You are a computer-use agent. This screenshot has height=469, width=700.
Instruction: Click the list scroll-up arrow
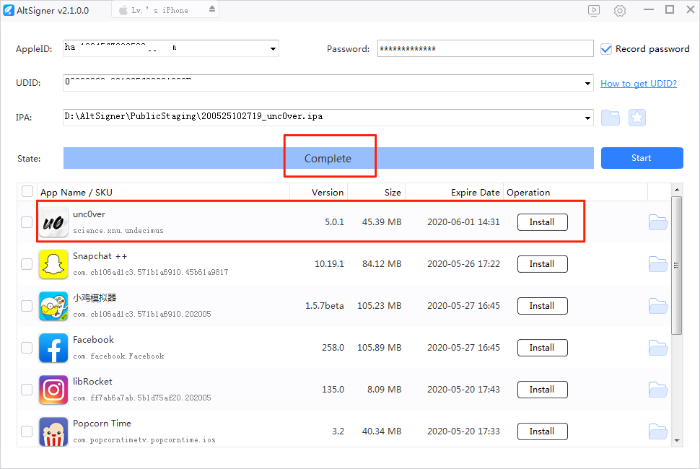click(x=677, y=190)
